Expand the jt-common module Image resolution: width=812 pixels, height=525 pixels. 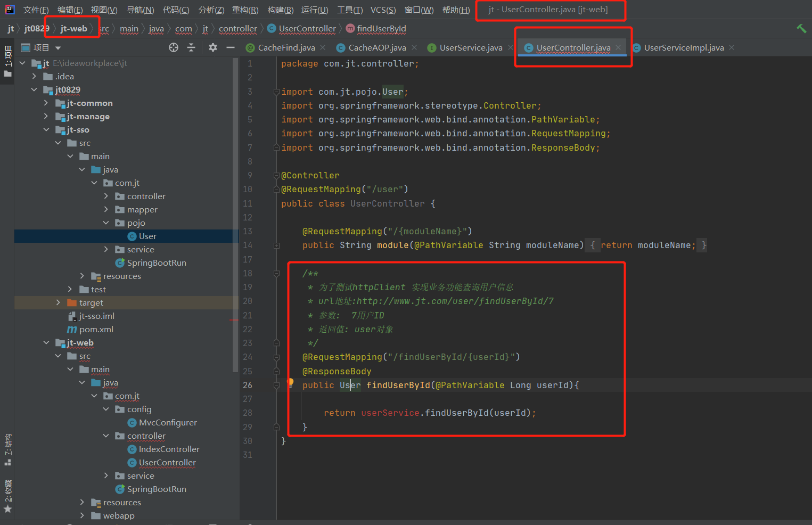(46, 103)
